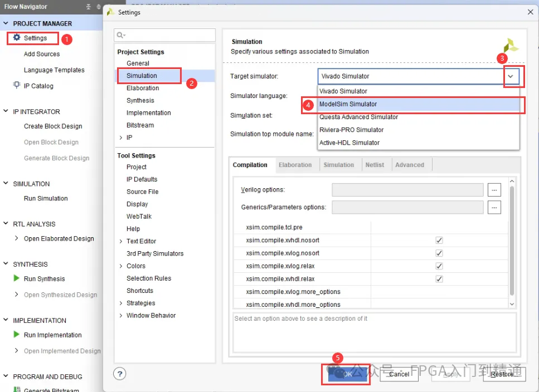Image resolution: width=539 pixels, height=392 pixels.
Task: Expand the Window Behavior tree node
Action: (x=120, y=316)
